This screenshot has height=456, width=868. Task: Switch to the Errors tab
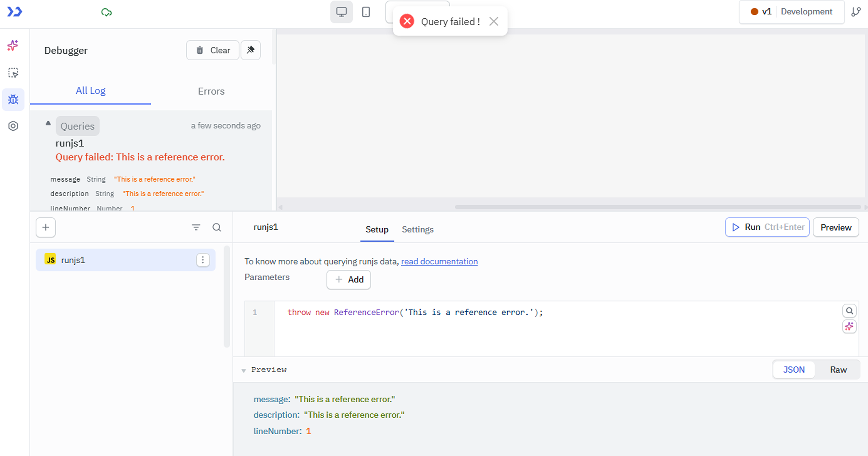[211, 91]
